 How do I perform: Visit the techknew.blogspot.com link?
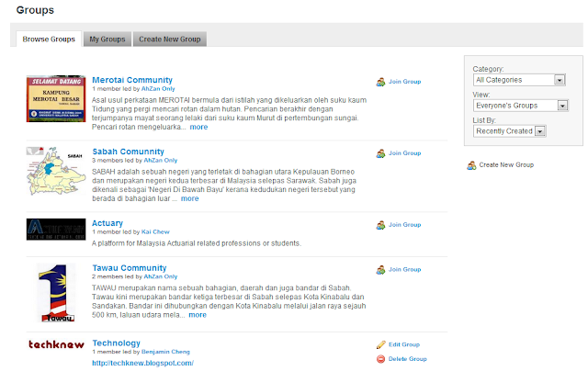143,363
